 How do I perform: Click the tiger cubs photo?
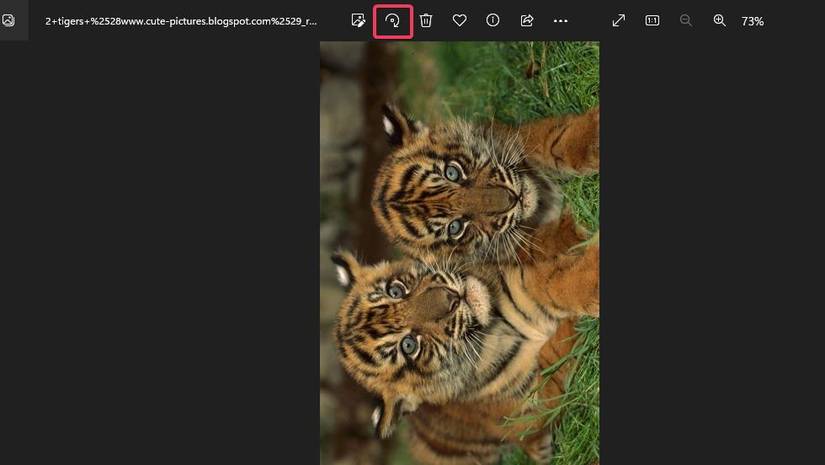click(x=459, y=253)
